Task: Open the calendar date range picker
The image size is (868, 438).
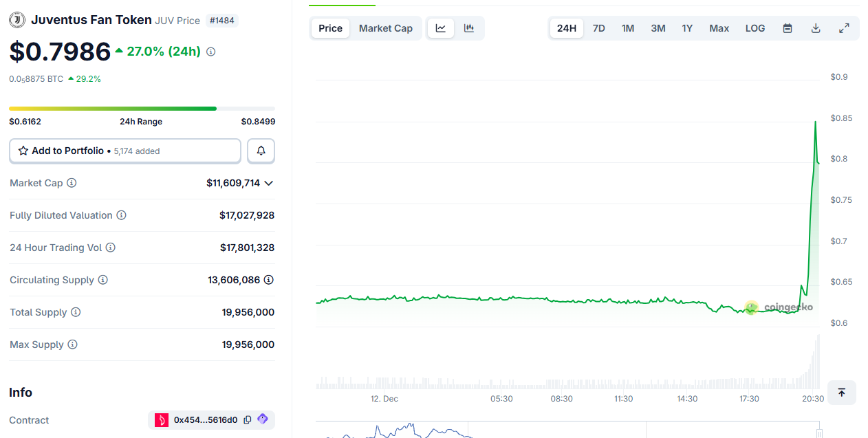Action: pyautogui.click(x=787, y=28)
